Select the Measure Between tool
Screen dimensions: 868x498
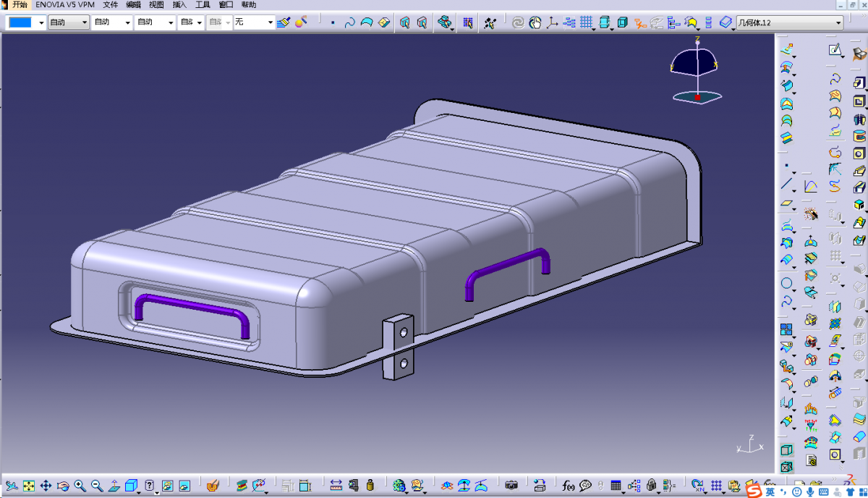(x=336, y=485)
